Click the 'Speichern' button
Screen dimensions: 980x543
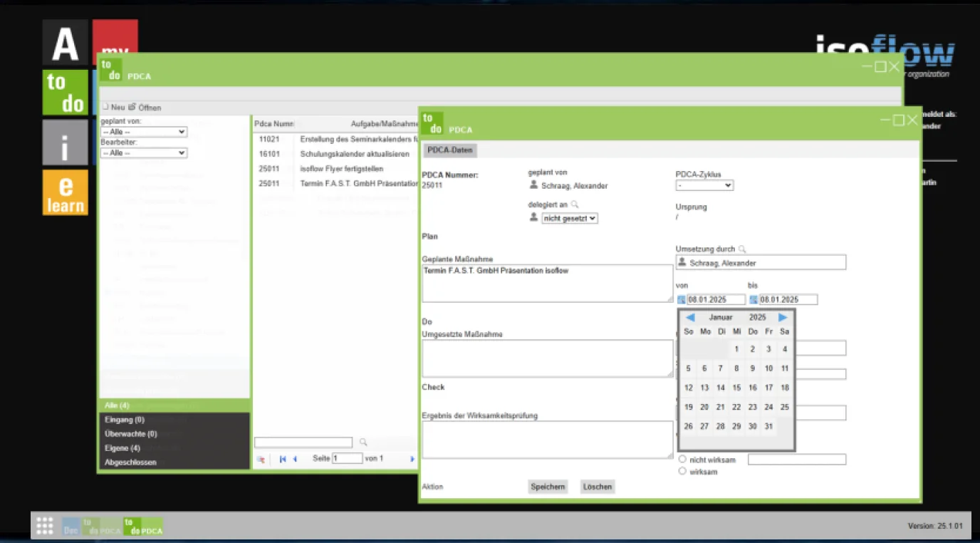(548, 487)
